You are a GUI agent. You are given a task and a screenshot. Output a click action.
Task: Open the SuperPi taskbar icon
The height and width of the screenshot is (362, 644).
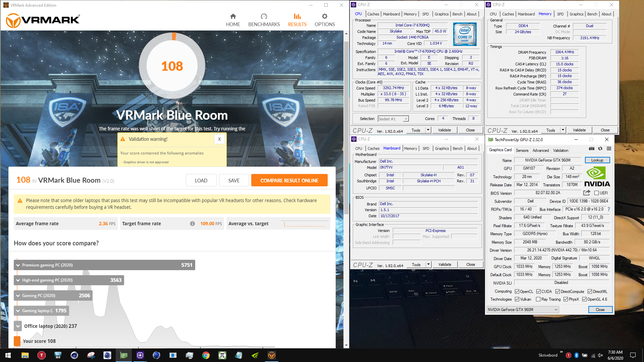pyautogui.click(x=222, y=355)
